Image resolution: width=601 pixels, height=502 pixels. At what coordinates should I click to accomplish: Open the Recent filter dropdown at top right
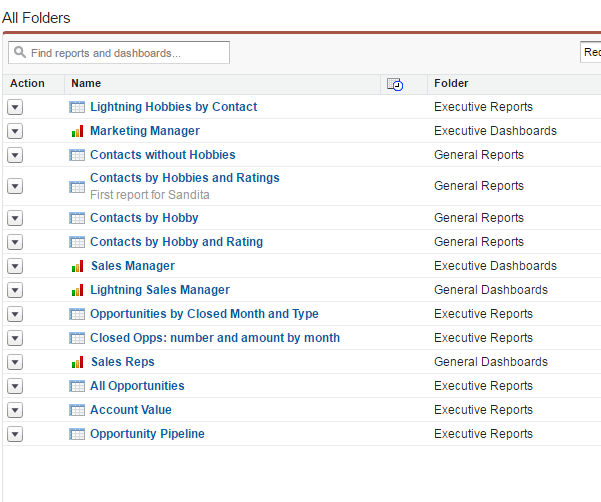click(x=590, y=52)
